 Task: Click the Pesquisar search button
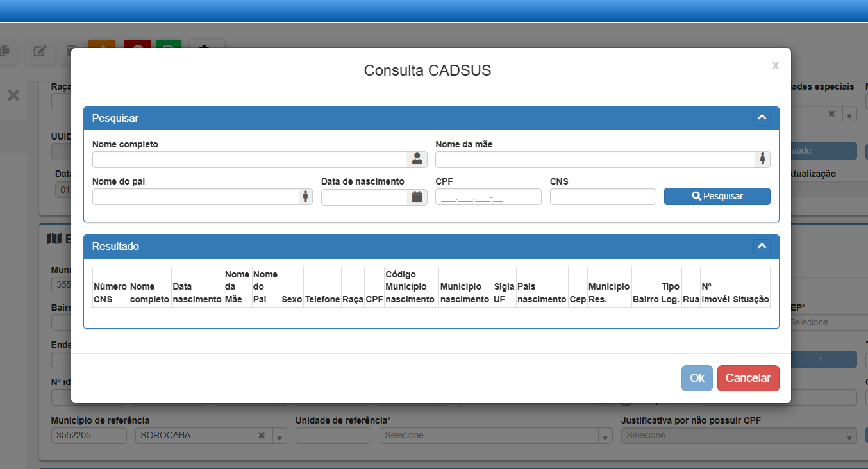click(x=717, y=196)
